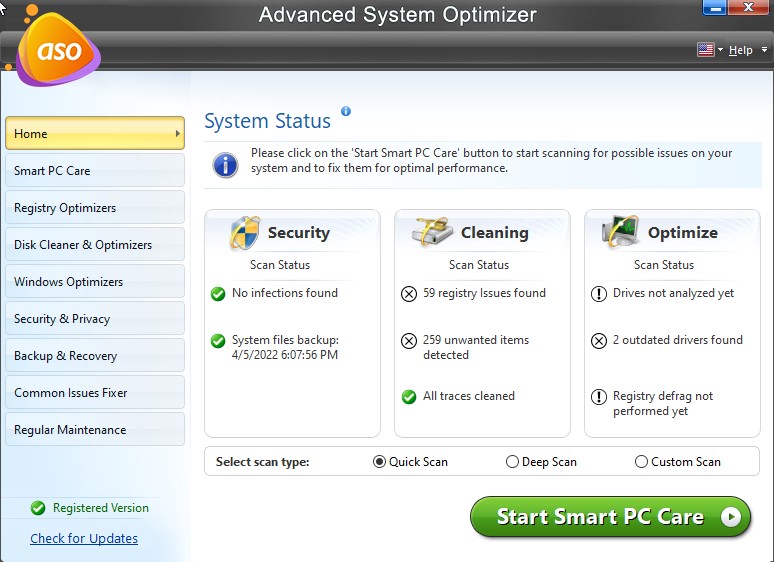Open Windows Optimizers in the sidebar
This screenshot has height=562, width=774.
(x=95, y=281)
